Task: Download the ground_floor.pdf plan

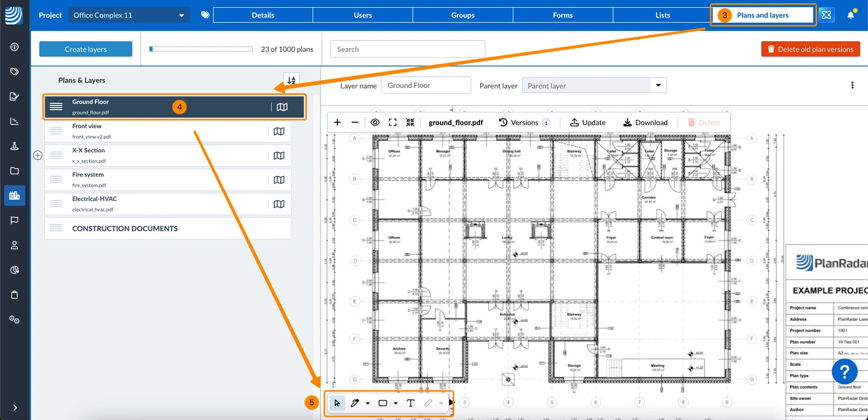Action: [x=645, y=122]
